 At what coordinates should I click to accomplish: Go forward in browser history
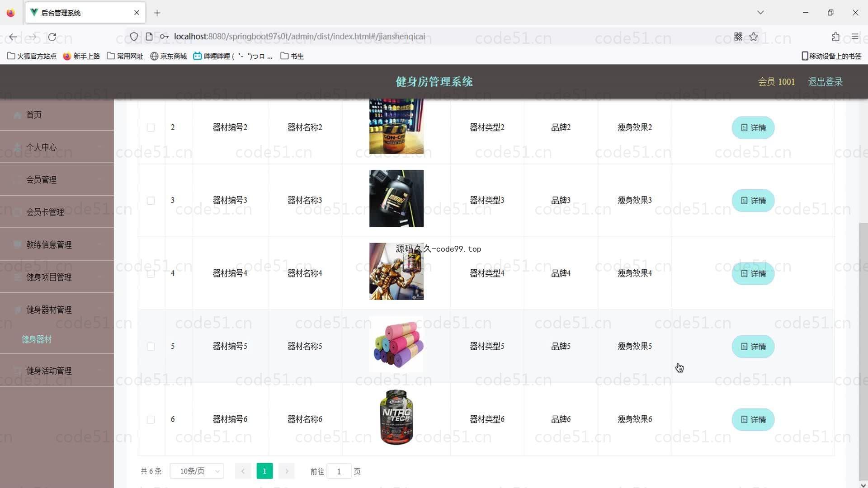33,37
